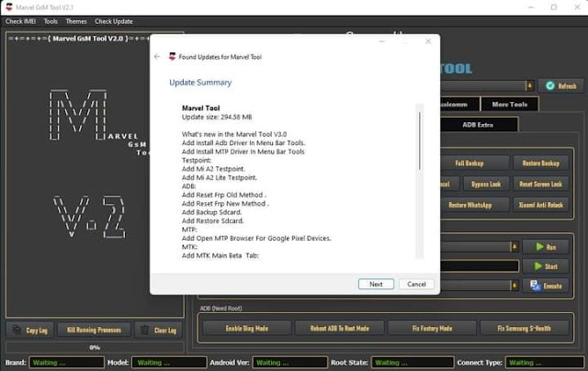
Task: Expand the dropdown next to Run
Action: (x=514, y=247)
